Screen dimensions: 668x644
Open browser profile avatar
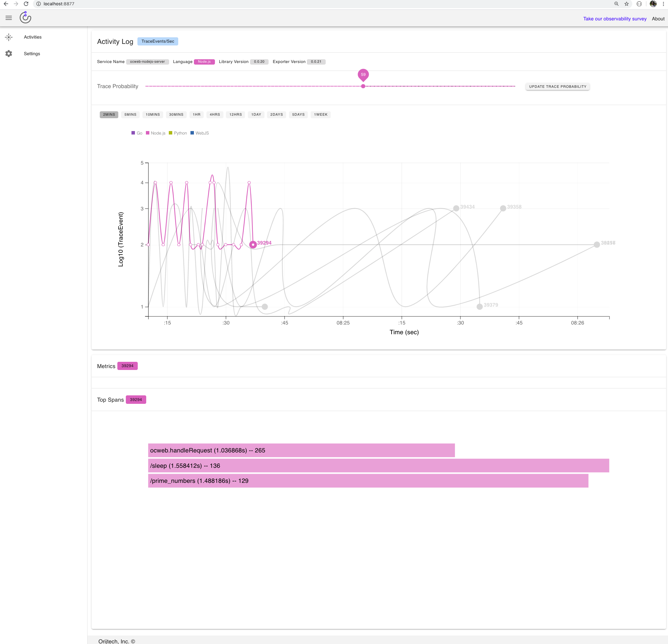[653, 4]
